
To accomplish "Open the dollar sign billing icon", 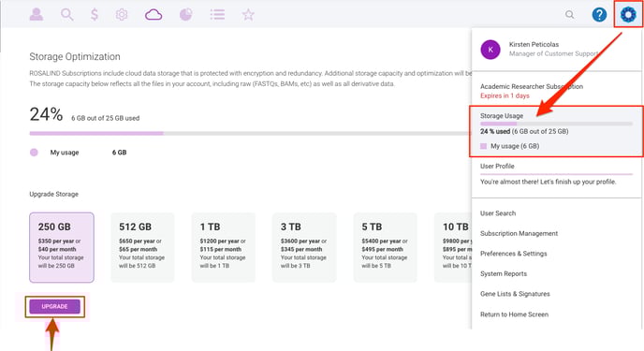I will click(95, 15).
